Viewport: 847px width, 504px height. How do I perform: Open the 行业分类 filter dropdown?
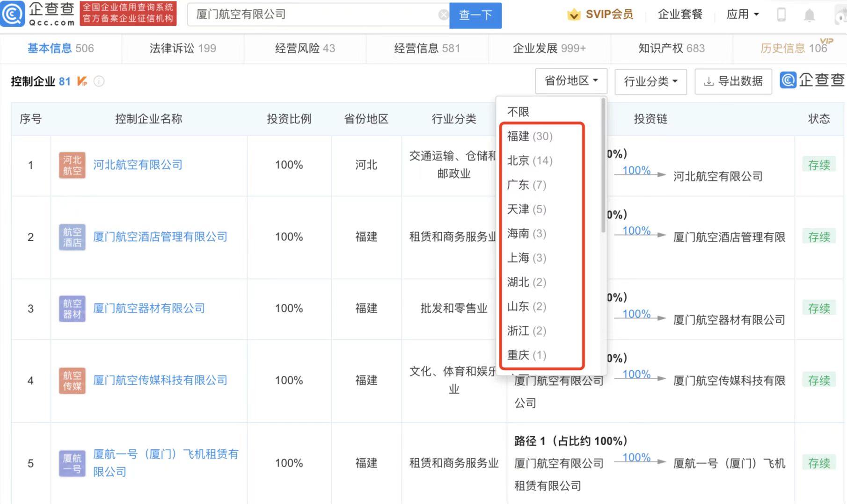point(650,81)
